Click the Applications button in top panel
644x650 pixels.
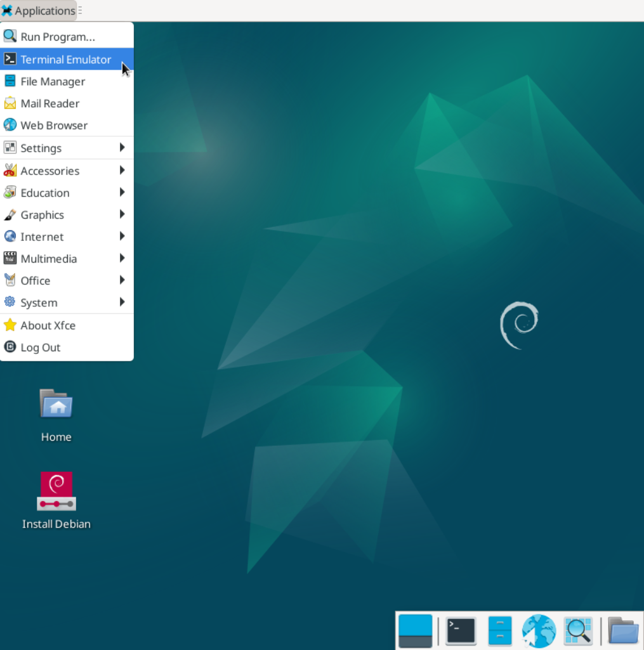(x=39, y=11)
